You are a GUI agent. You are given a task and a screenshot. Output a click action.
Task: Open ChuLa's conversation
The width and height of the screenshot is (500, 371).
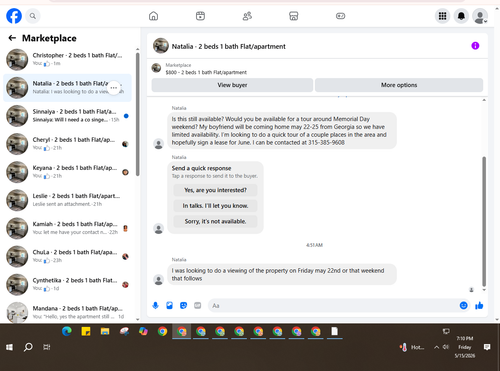tap(68, 256)
